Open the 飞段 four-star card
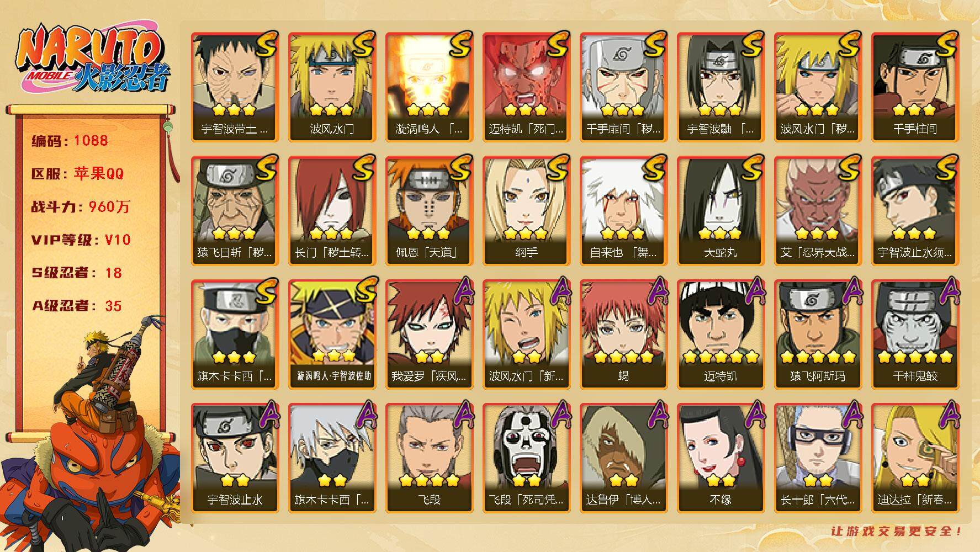Viewport: 980px width, 552px height. click(x=429, y=458)
